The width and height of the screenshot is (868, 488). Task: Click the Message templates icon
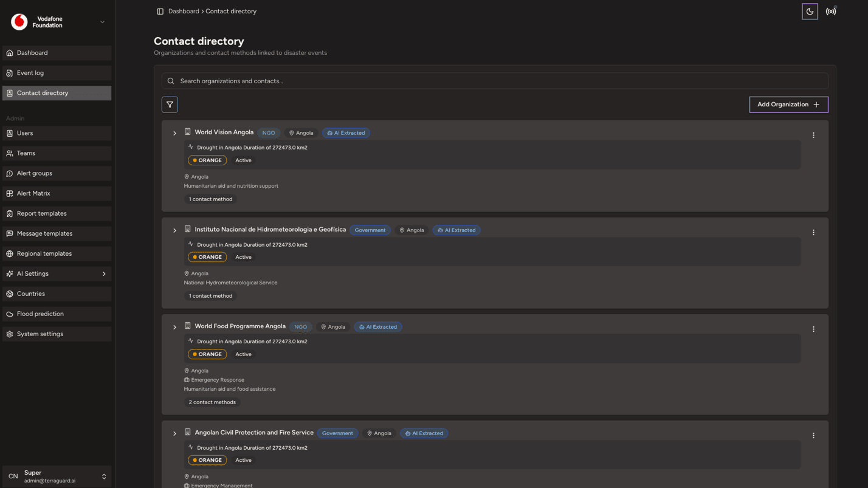10,233
